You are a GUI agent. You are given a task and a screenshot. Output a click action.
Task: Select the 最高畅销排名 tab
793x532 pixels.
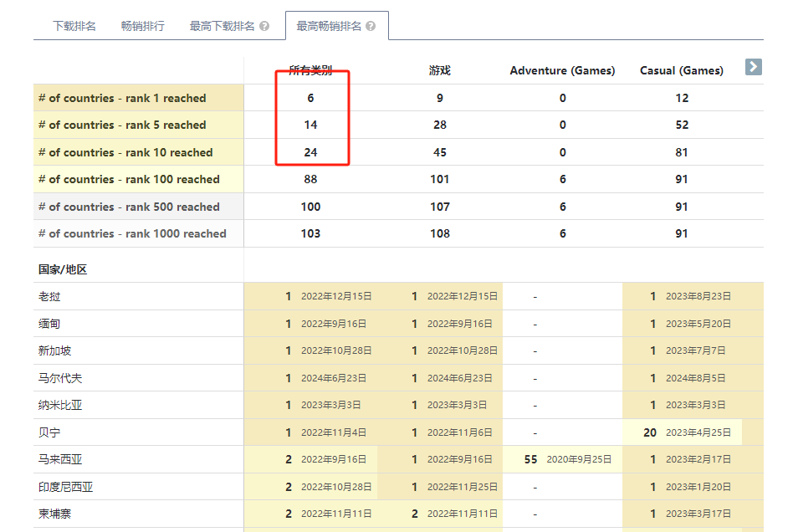click(329, 26)
